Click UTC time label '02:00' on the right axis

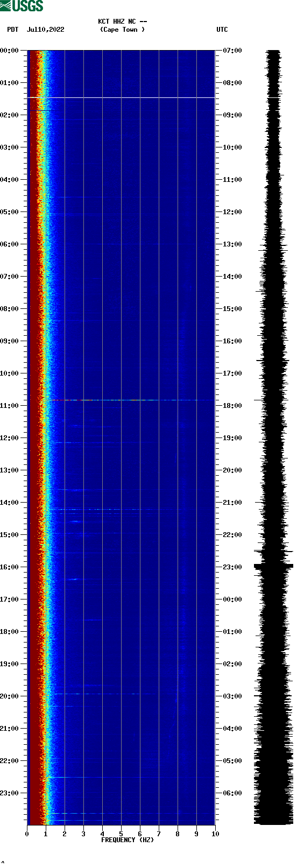click(232, 664)
